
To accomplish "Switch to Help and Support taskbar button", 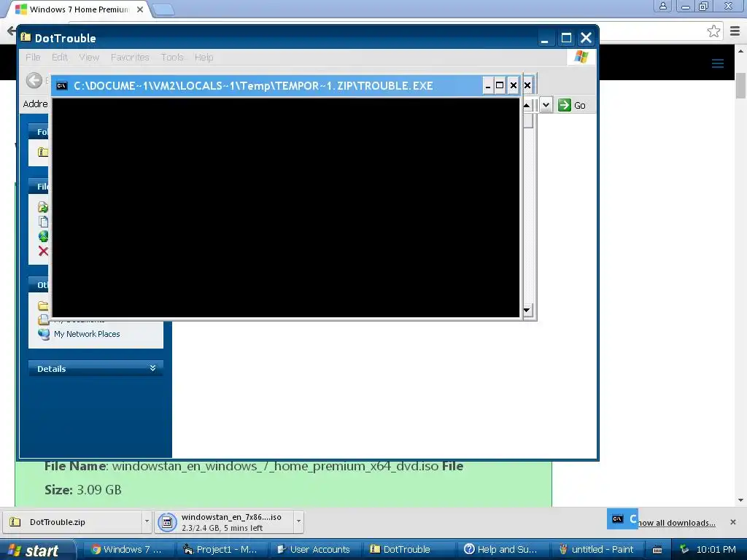I will (502, 550).
